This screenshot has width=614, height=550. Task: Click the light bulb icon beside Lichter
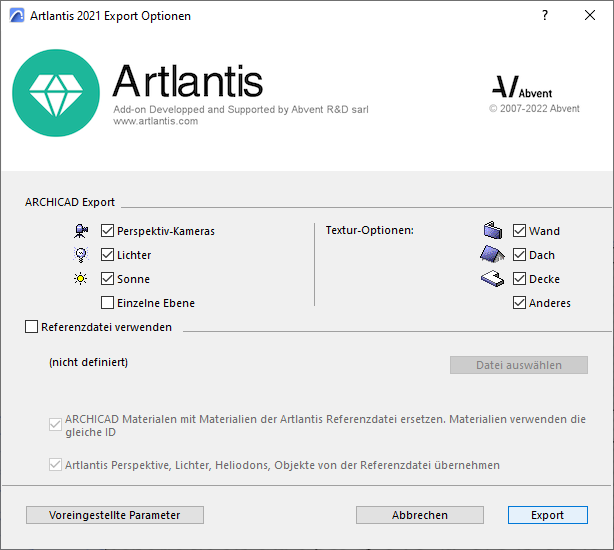(x=81, y=255)
